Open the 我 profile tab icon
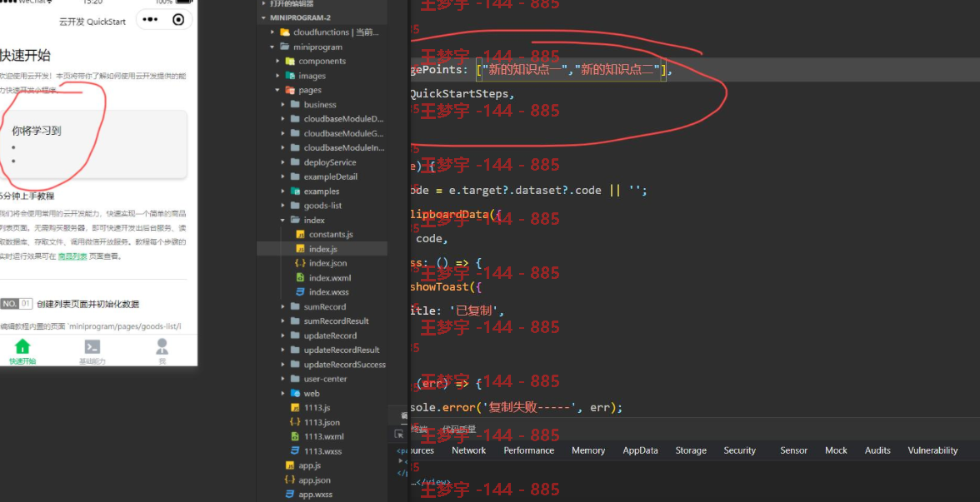The width and height of the screenshot is (980, 502). (162, 346)
